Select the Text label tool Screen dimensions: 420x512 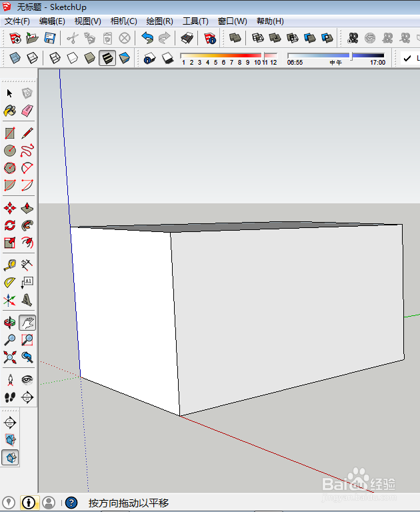click(x=27, y=282)
